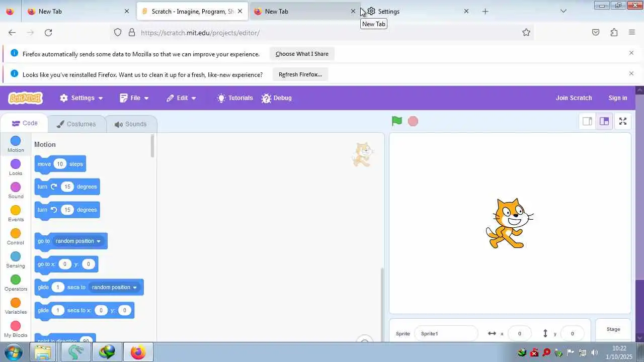Click Choose What I Share button
Image resolution: width=644 pixels, height=362 pixels.
pyautogui.click(x=302, y=54)
